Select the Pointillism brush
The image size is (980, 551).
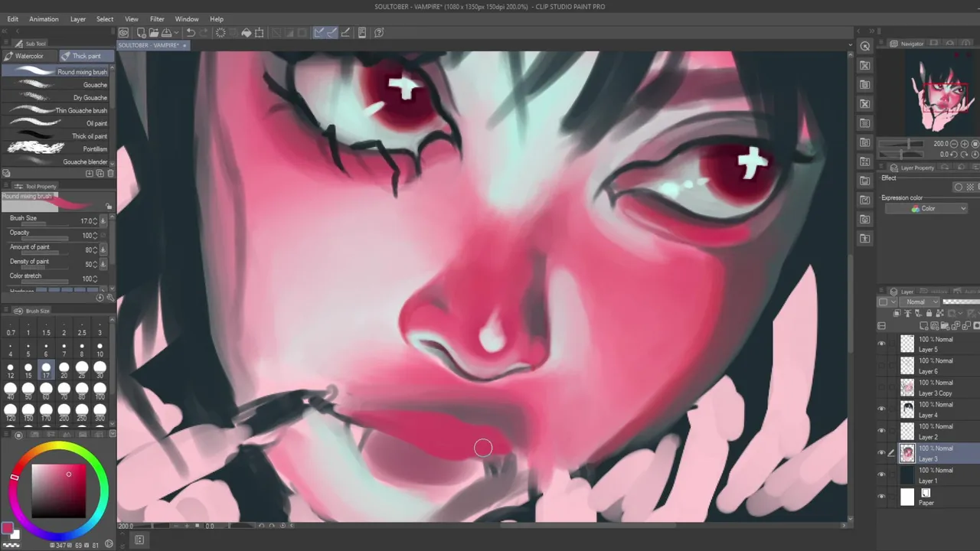[55, 148]
